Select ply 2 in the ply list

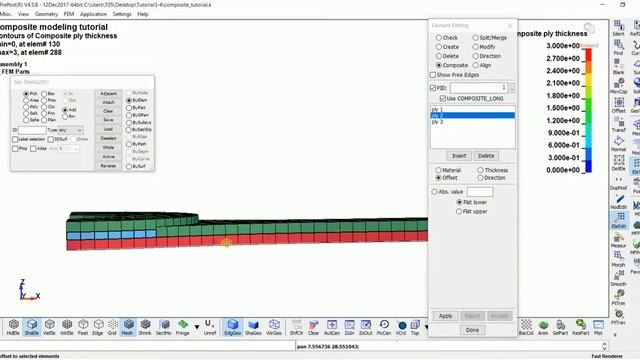click(x=473, y=116)
